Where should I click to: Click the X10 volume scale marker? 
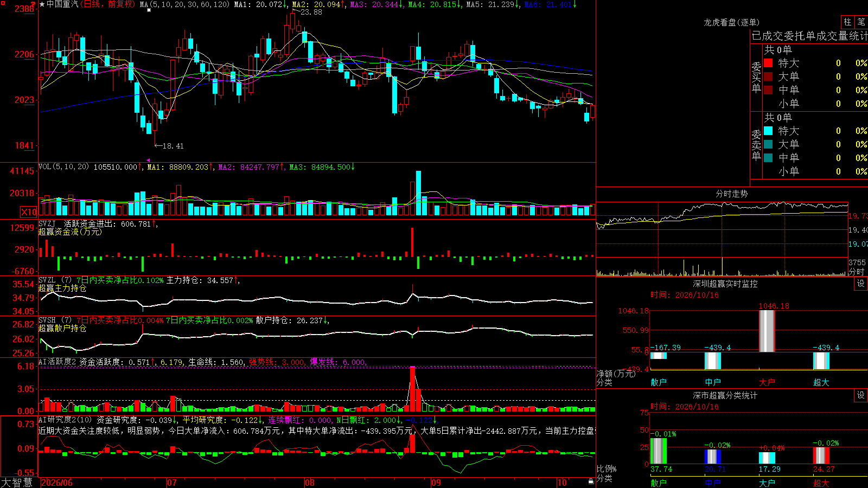point(29,212)
